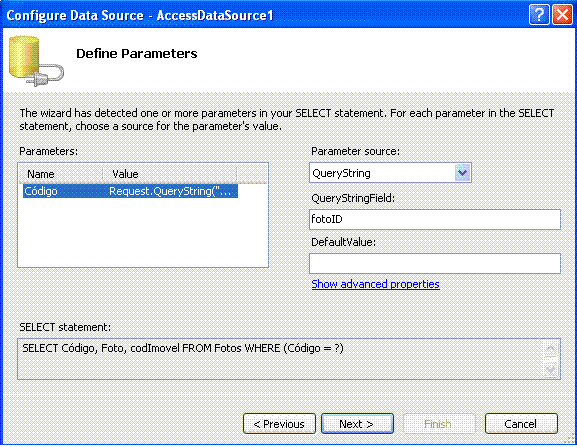Open Show advanced properties link

[375, 284]
